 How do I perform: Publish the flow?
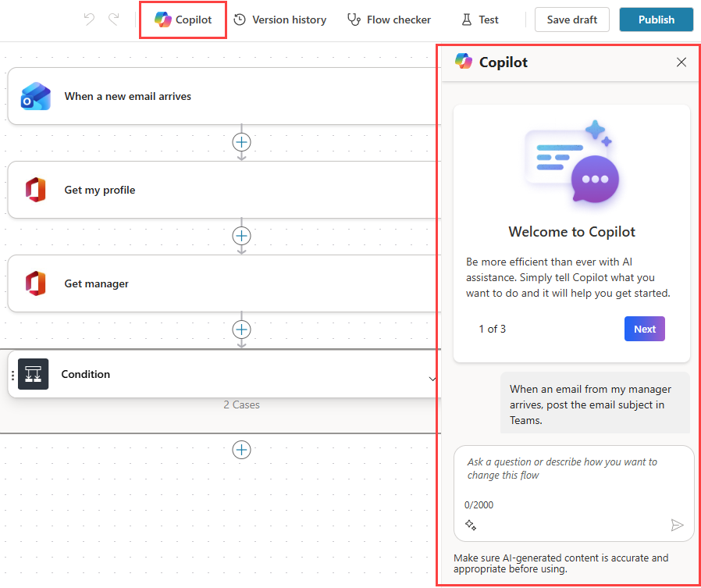[656, 20]
